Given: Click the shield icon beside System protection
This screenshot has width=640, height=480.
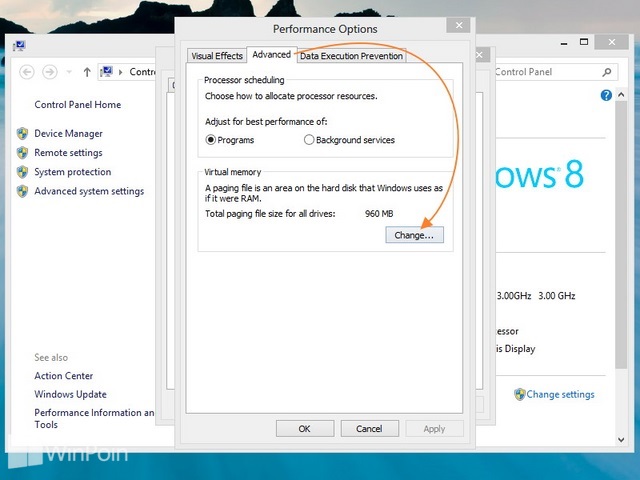Looking at the screenshot, I should coord(22,172).
